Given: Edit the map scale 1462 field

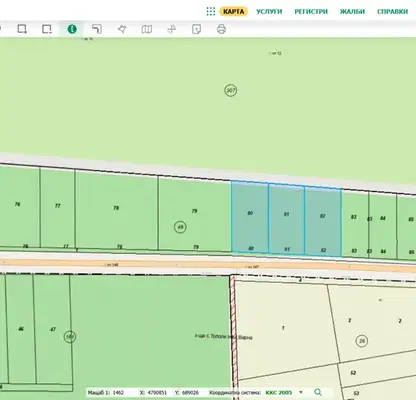Looking at the screenshot, I should [119, 393].
